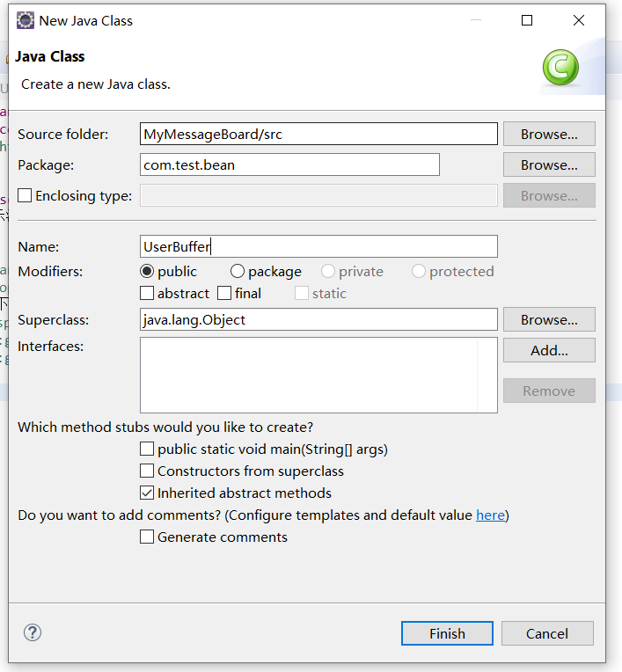Enable Constructors from superclass

[147, 471]
